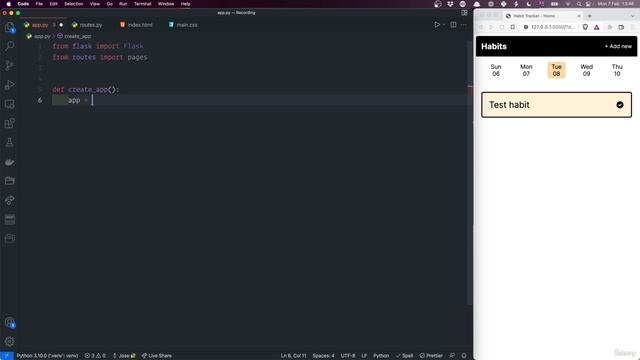Screen dimensions: 640x360
Task: Click the browser reload button
Action: [502, 27]
